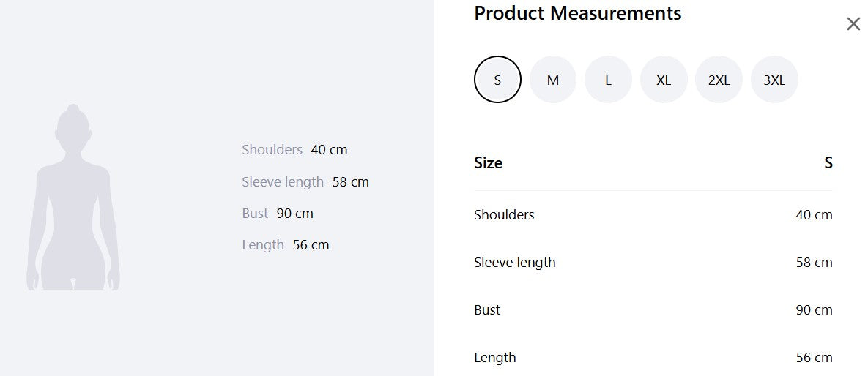
Task: Click the Size header label
Action: tap(488, 163)
